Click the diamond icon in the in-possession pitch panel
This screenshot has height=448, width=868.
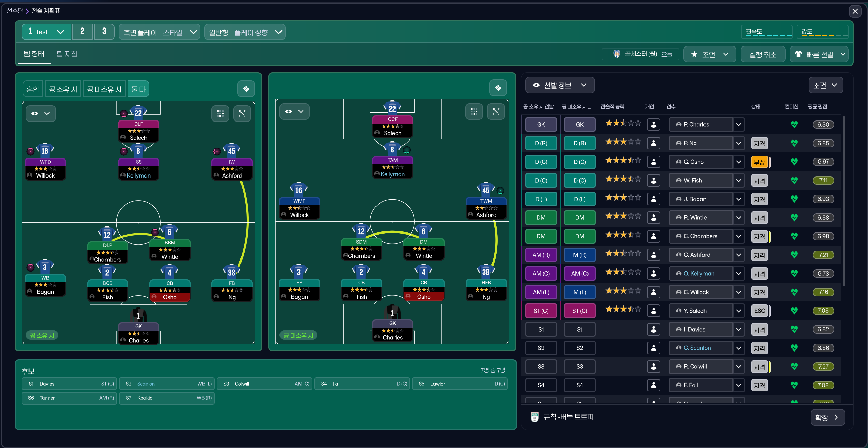[246, 89]
